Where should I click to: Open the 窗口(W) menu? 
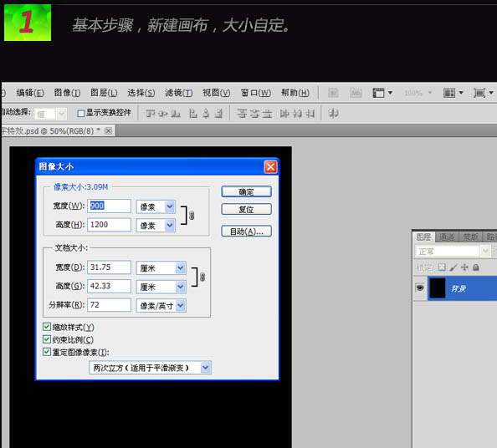[x=255, y=93]
